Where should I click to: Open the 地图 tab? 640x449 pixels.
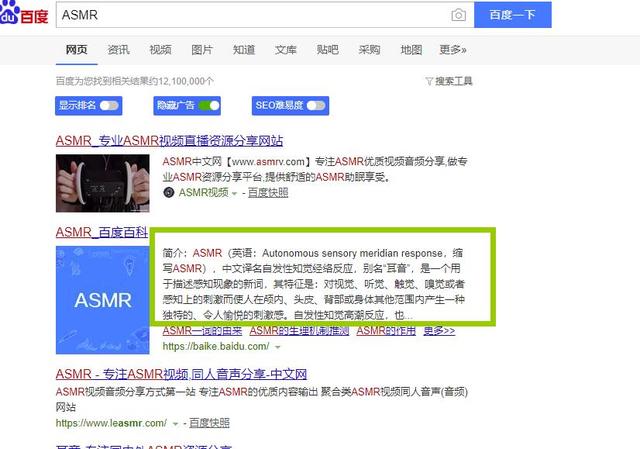pos(411,50)
